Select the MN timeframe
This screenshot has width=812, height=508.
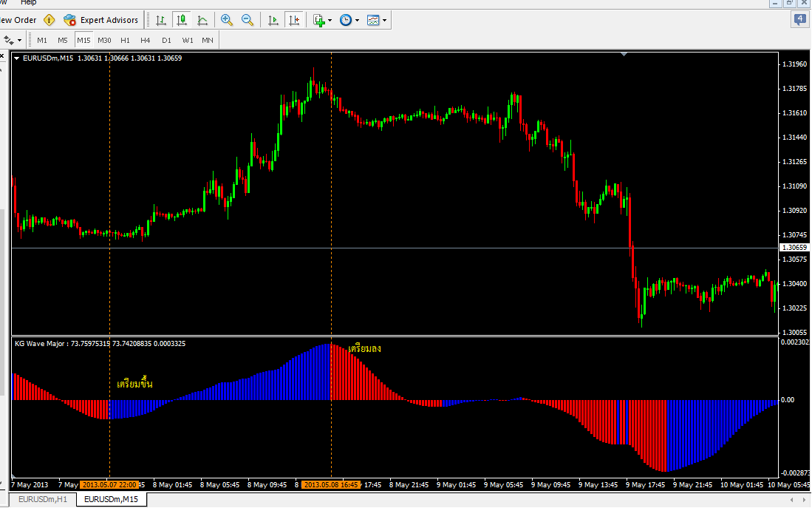point(208,41)
